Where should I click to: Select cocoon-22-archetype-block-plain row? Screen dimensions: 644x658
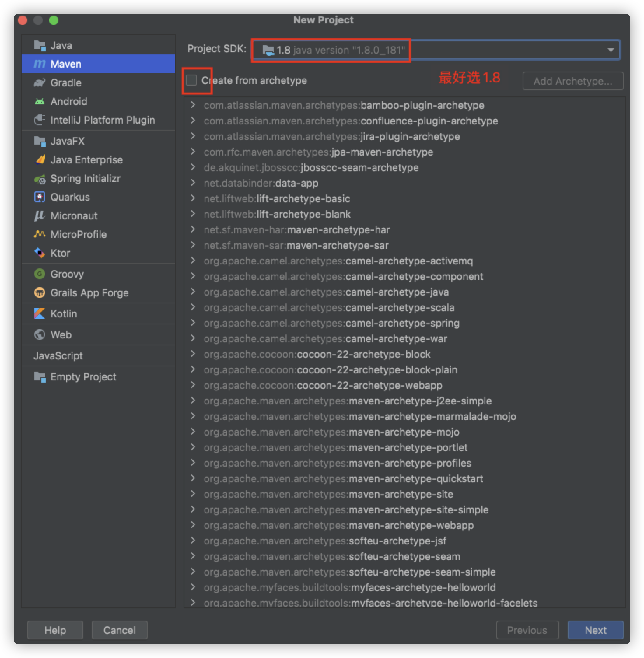coord(404,370)
